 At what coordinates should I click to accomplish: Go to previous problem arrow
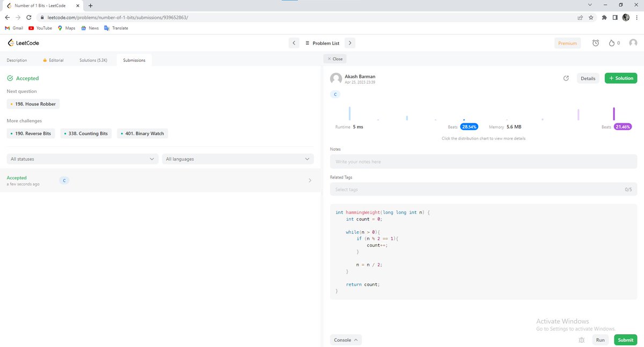click(294, 43)
